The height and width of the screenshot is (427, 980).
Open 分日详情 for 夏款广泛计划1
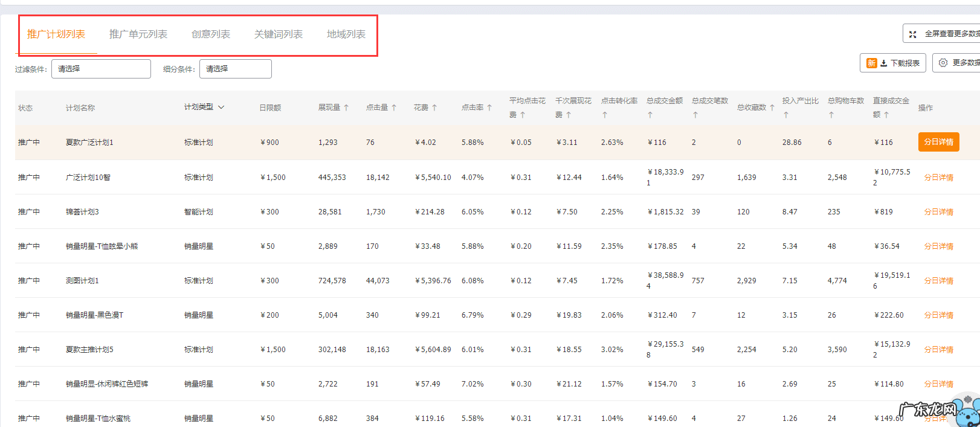[x=938, y=142]
